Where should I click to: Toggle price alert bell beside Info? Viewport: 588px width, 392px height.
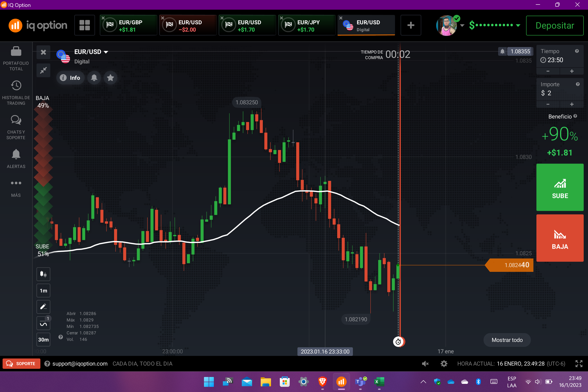coord(94,78)
